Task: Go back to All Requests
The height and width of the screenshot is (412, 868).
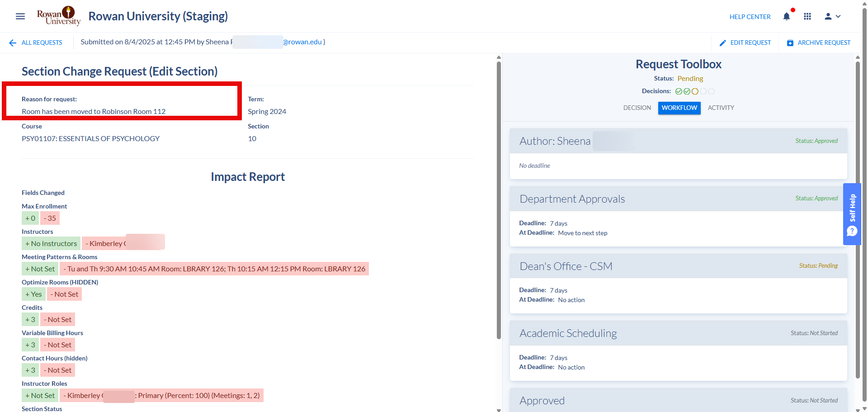Action: (x=42, y=43)
